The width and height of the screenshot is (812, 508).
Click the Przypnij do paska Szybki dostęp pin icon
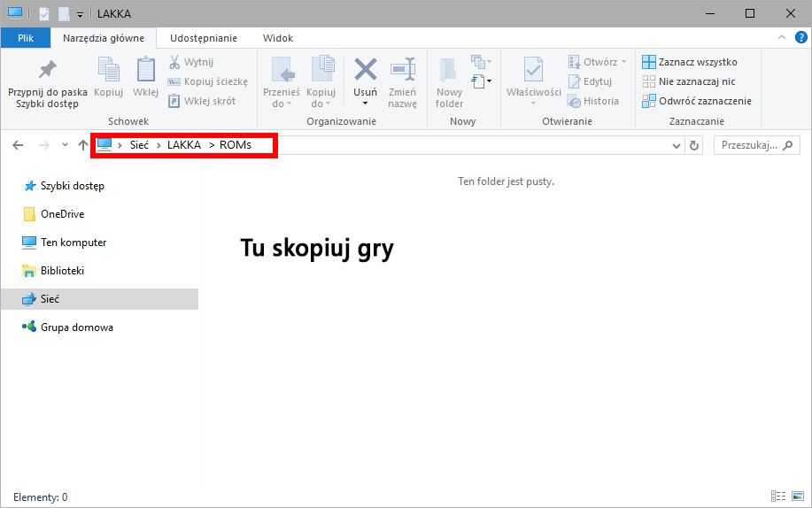pos(47,70)
